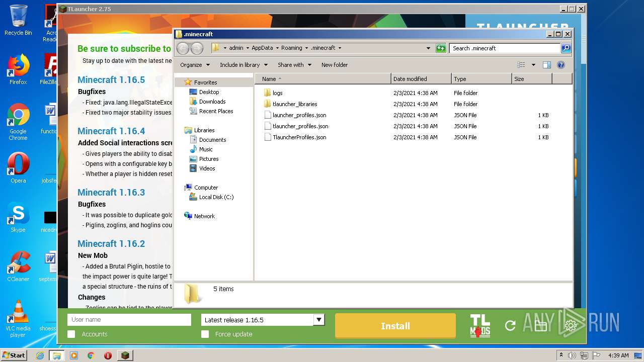Click the Explorer Forward navigation arrow
The width and height of the screenshot is (644, 362).
point(197,48)
